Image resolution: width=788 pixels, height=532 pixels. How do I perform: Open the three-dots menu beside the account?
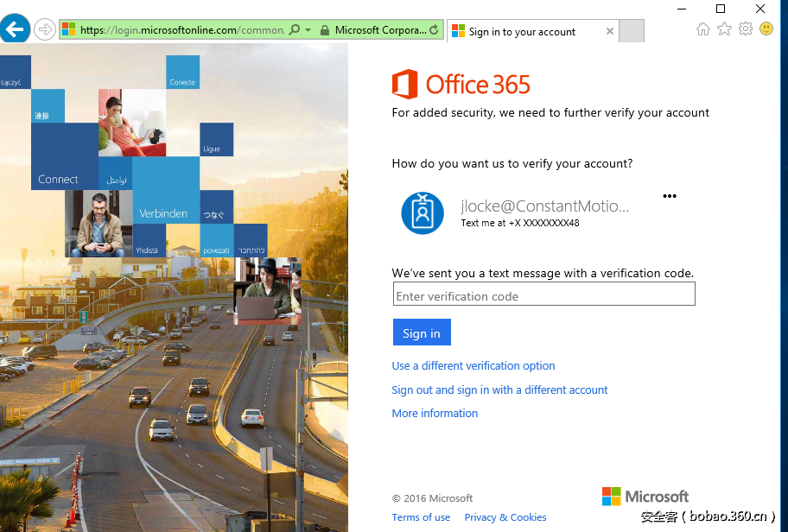point(670,196)
